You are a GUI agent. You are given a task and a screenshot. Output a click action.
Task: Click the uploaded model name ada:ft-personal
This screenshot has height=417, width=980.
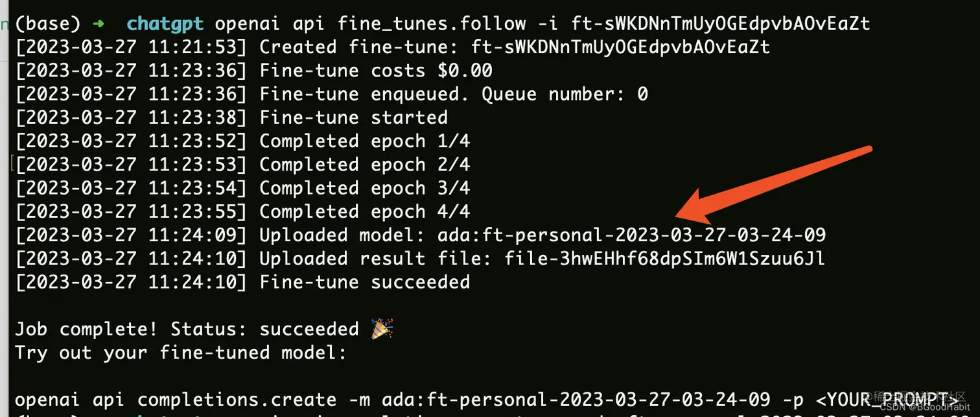(632, 235)
